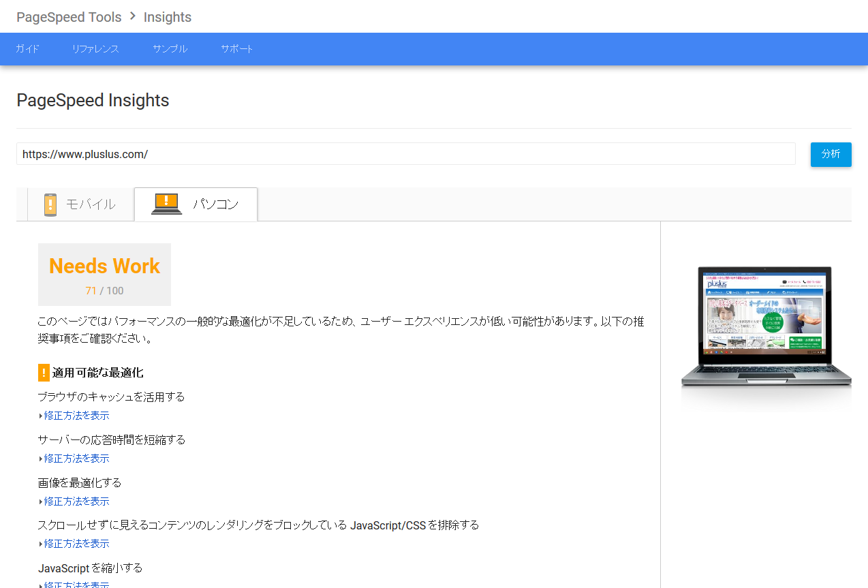The width and height of the screenshot is (868, 588).
Task: Click the Needs Work score box
Action: (104, 275)
